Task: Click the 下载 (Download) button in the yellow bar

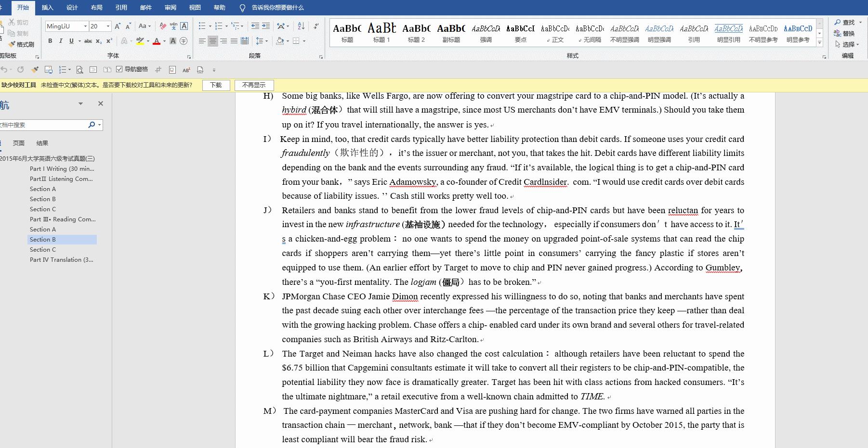Action: [216, 85]
